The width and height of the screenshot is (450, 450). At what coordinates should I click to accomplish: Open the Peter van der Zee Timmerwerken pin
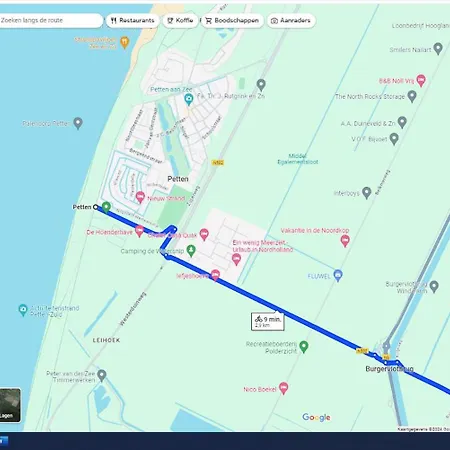[x=102, y=376]
